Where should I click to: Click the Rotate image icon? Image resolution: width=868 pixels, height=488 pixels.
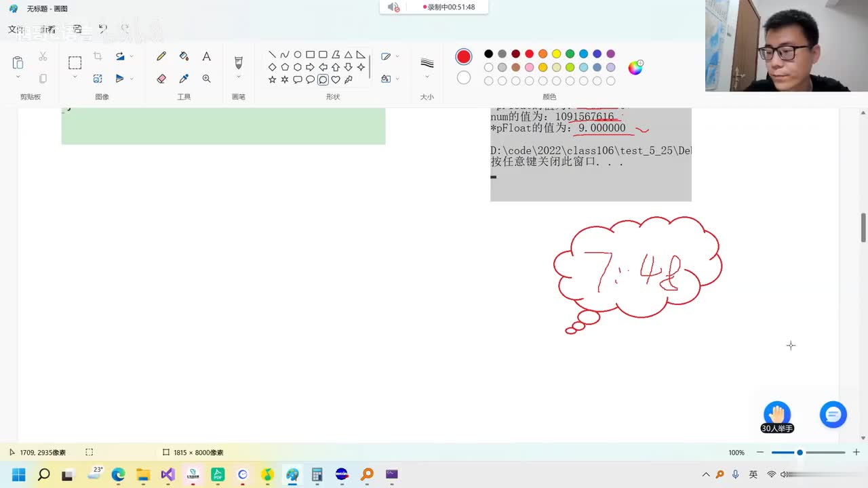click(x=120, y=56)
